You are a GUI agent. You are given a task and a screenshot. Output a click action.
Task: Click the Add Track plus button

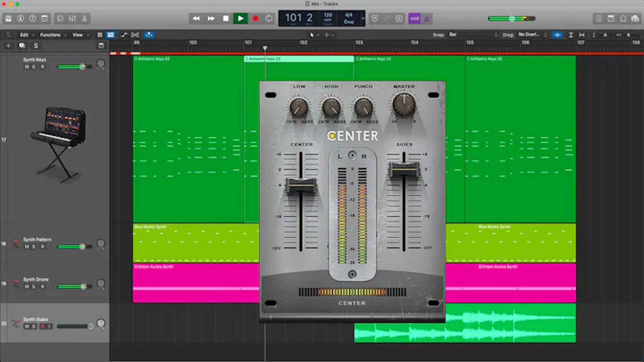point(8,46)
